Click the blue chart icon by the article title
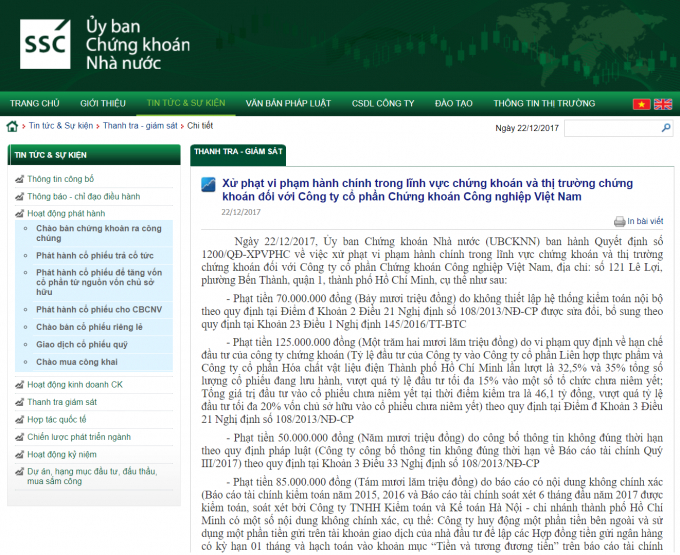 [x=208, y=185]
